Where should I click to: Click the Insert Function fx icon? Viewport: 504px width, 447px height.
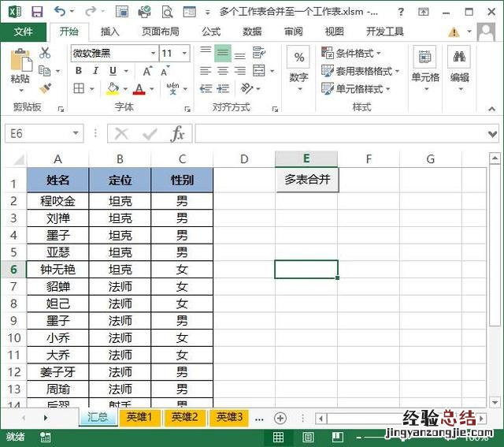click(x=178, y=134)
